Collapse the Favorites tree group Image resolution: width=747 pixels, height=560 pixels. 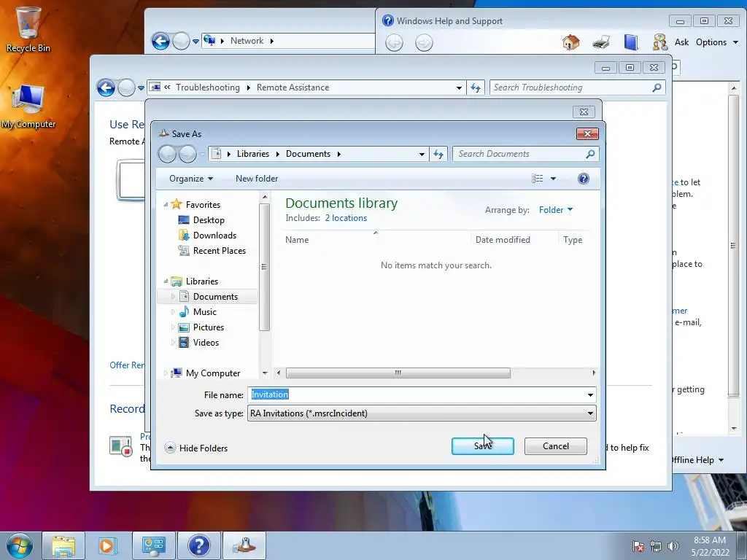click(x=166, y=205)
